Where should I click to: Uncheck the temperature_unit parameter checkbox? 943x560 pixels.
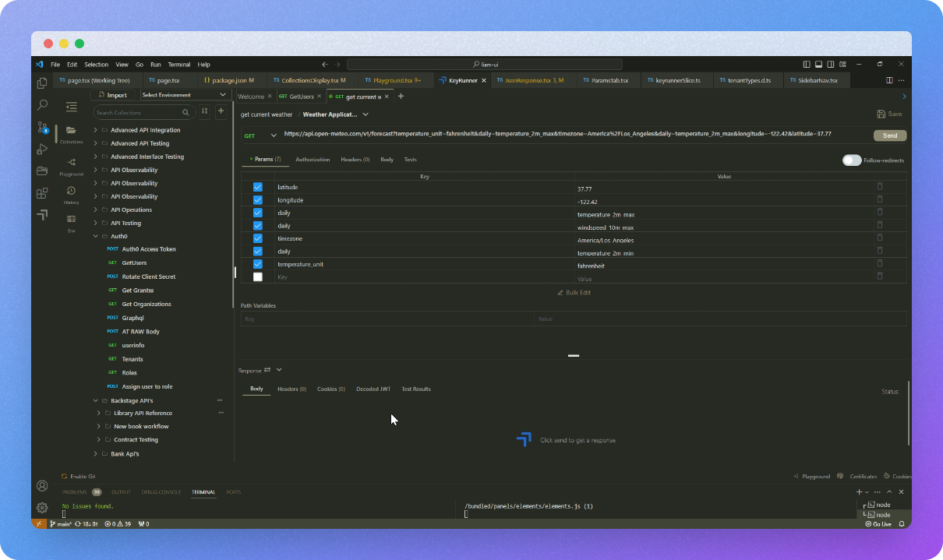[x=258, y=264]
